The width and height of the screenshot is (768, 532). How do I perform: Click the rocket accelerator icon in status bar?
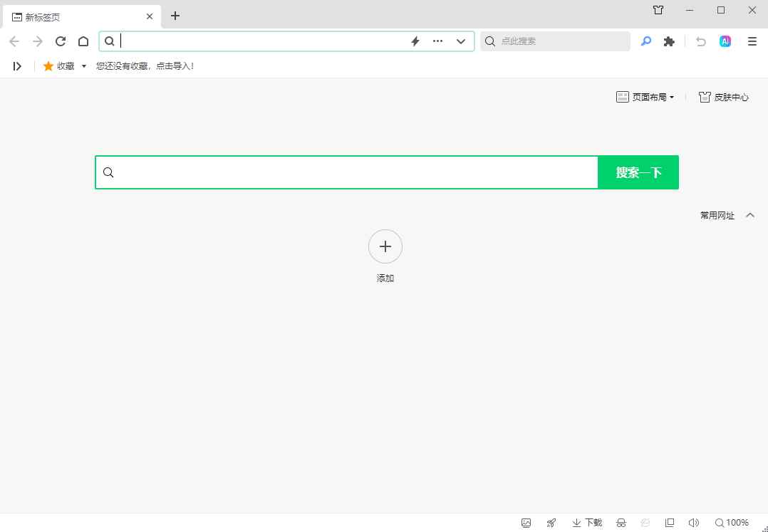click(551, 523)
